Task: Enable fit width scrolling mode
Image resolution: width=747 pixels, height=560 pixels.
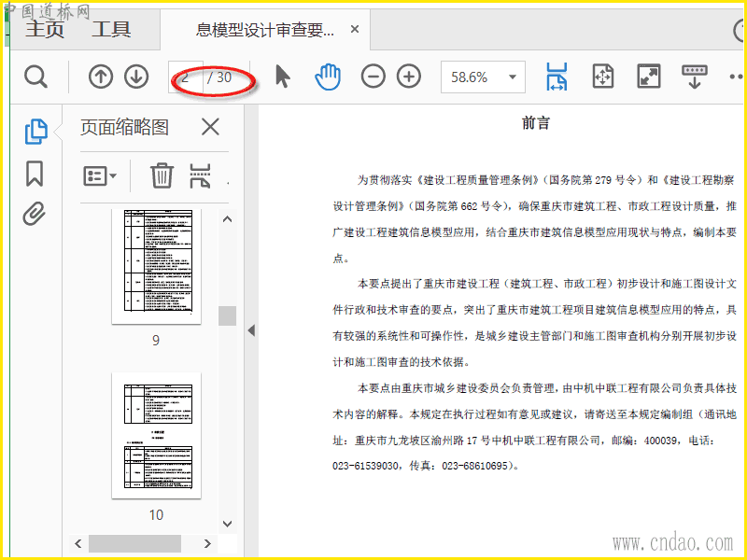Action: (x=557, y=77)
